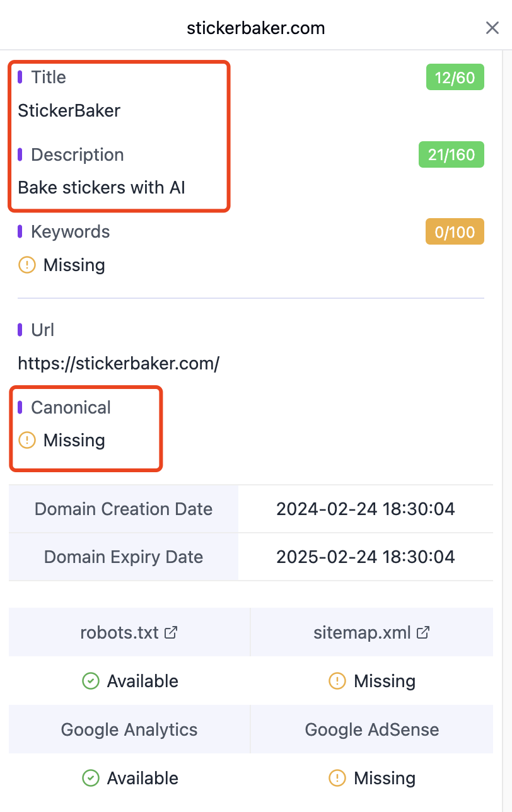Screen dimensions: 512x812
Task: Click the Google Analytics header cell
Action: pyautogui.click(x=129, y=729)
